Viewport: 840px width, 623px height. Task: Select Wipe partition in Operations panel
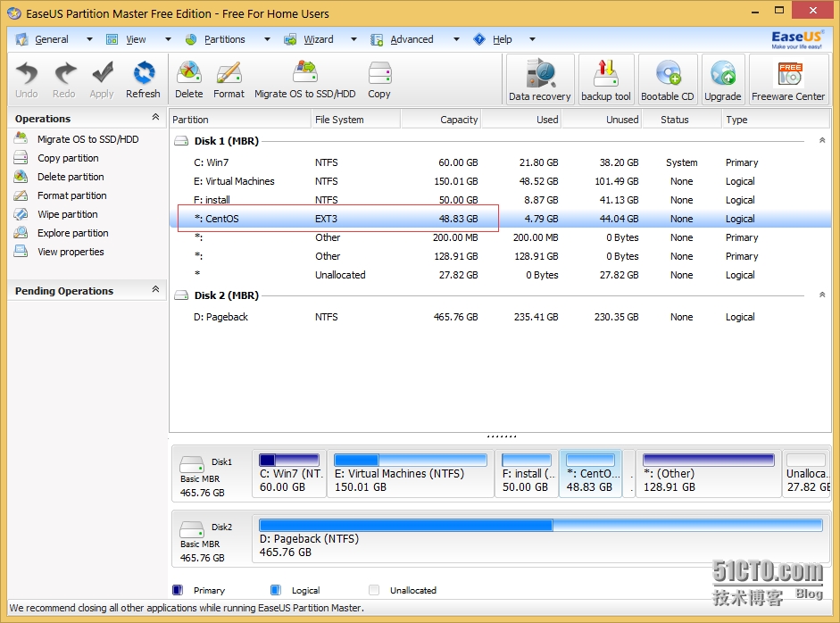click(x=68, y=214)
